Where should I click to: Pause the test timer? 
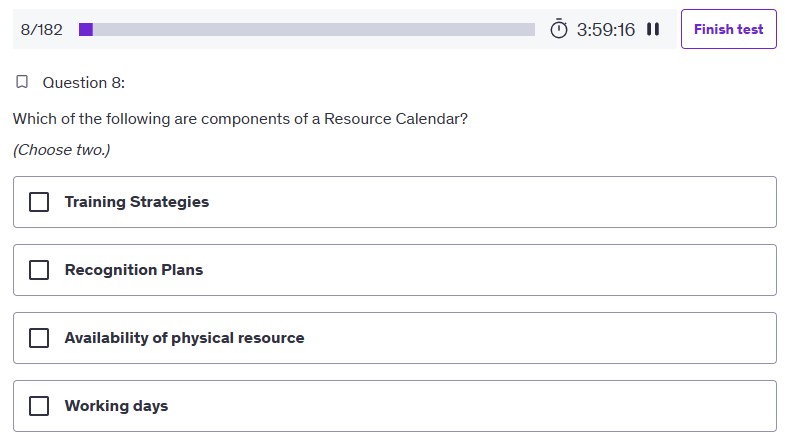click(653, 29)
